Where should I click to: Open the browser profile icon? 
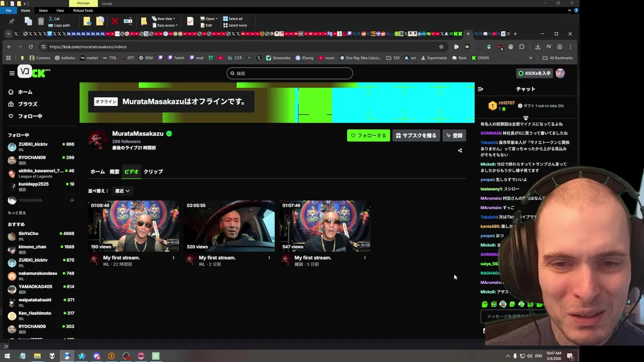click(559, 47)
